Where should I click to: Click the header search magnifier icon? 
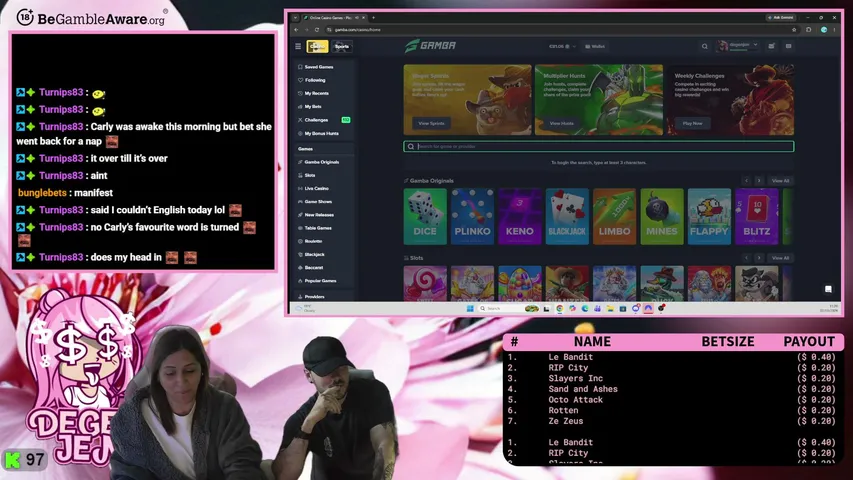pyautogui.click(x=704, y=46)
